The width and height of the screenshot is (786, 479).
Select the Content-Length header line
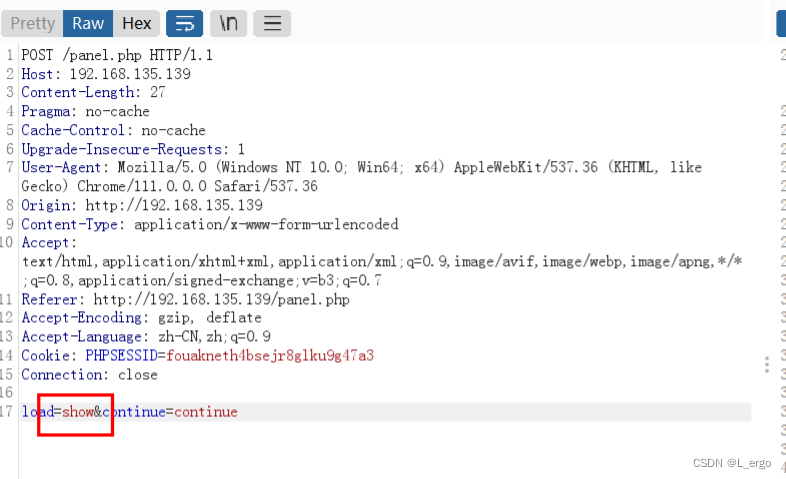click(93, 92)
